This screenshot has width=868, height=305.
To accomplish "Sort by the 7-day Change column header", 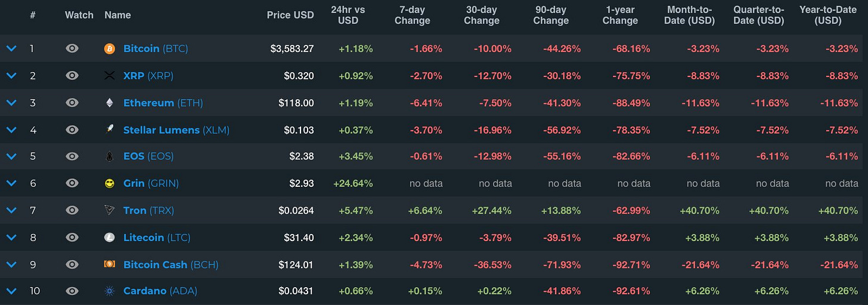I will pyautogui.click(x=412, y=15).
